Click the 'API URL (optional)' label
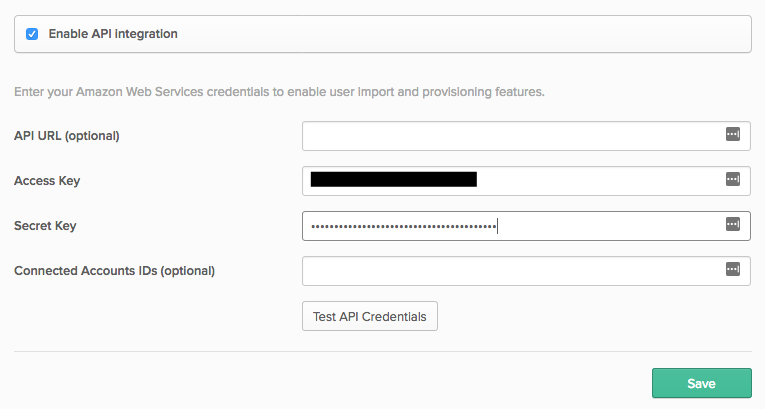 point(67,136)
